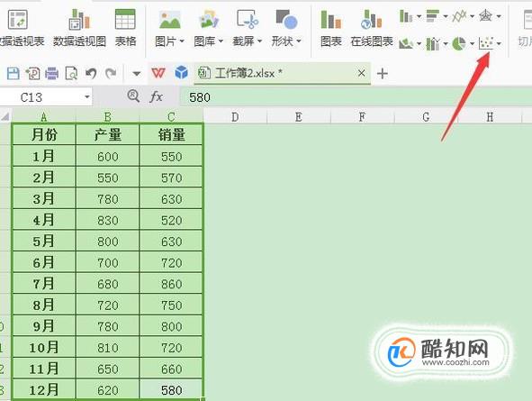
Task: Click the 数据透视图 pivot chart icon
Action: point(79,20)
